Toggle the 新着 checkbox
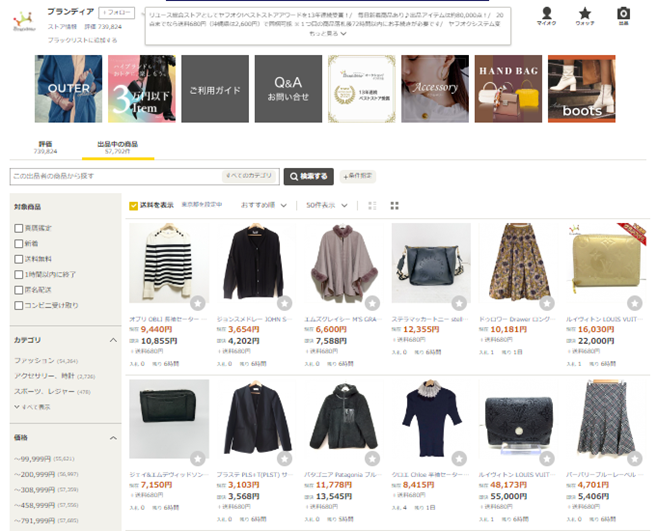Image resolution: width=657 pixels, height=531 pixels. click(x=18, y=243)
